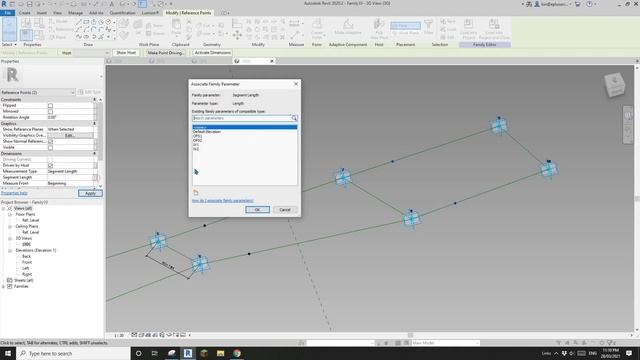Collapse the Dimensions section

(94, 153)
